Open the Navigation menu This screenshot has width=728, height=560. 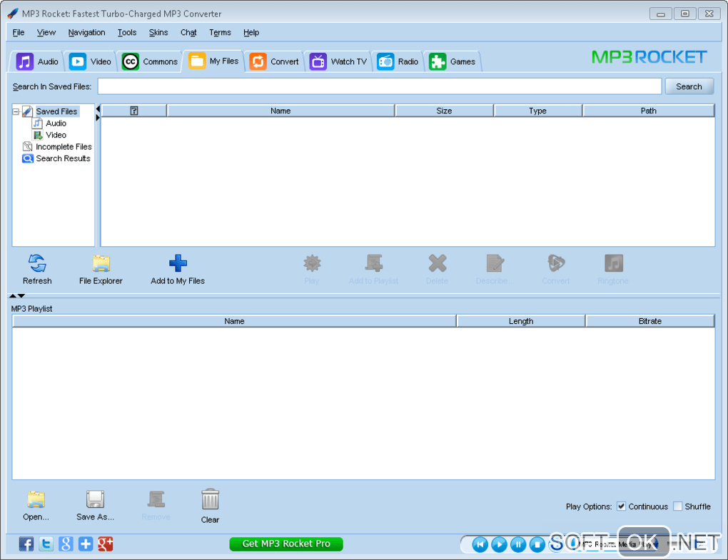point(86,33)
